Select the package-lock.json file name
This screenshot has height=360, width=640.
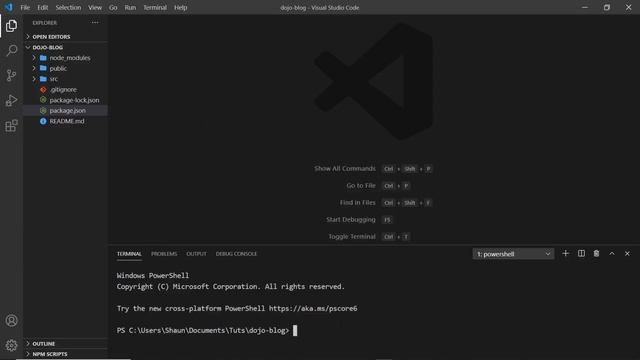tap(74, 100)
